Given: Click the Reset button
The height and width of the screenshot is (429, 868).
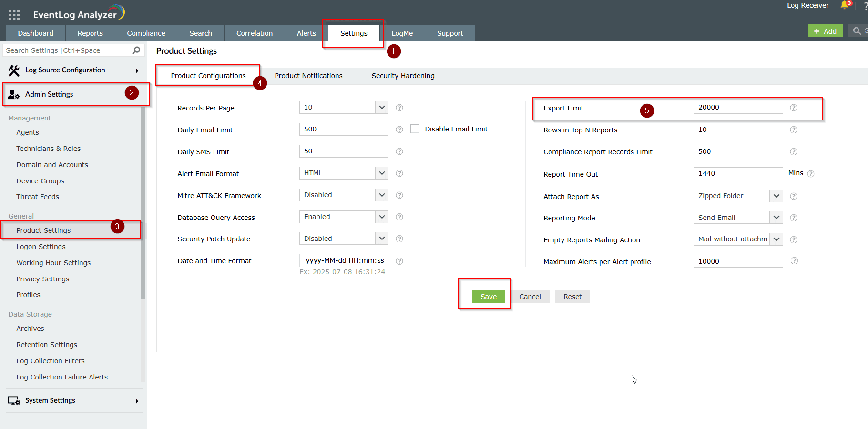Looking at the screenshot, I should 572,297.
